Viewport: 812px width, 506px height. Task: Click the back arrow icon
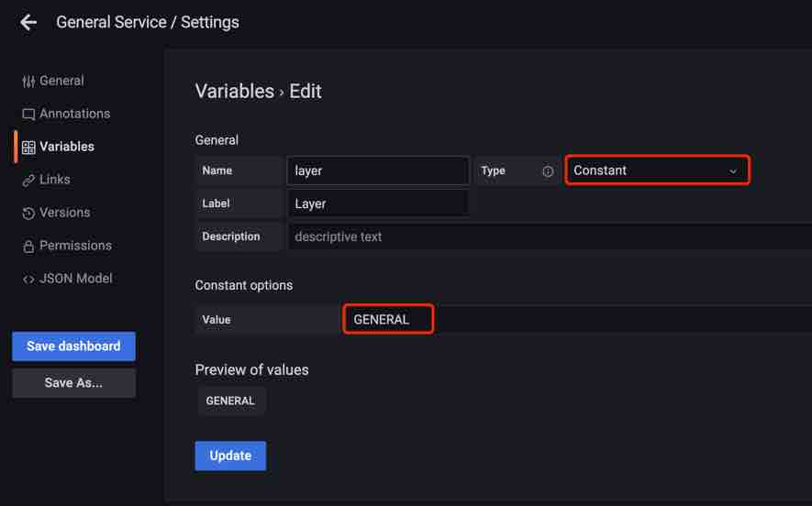point(28,22)
